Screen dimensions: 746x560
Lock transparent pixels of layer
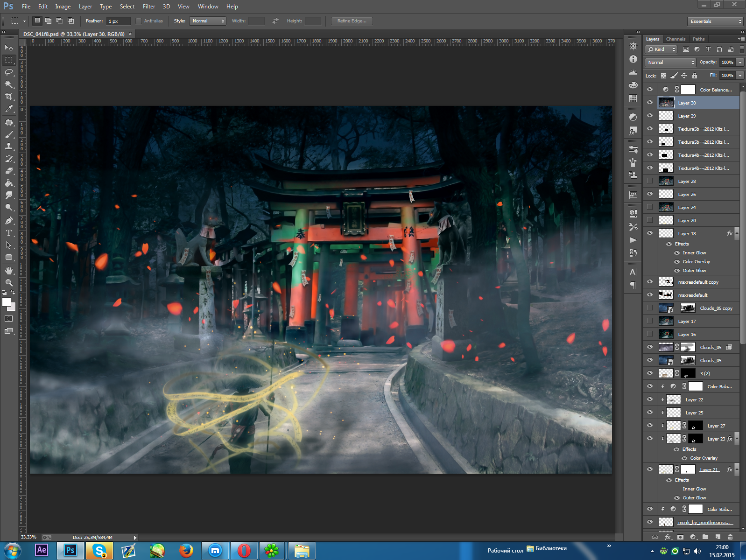[663, 76]
